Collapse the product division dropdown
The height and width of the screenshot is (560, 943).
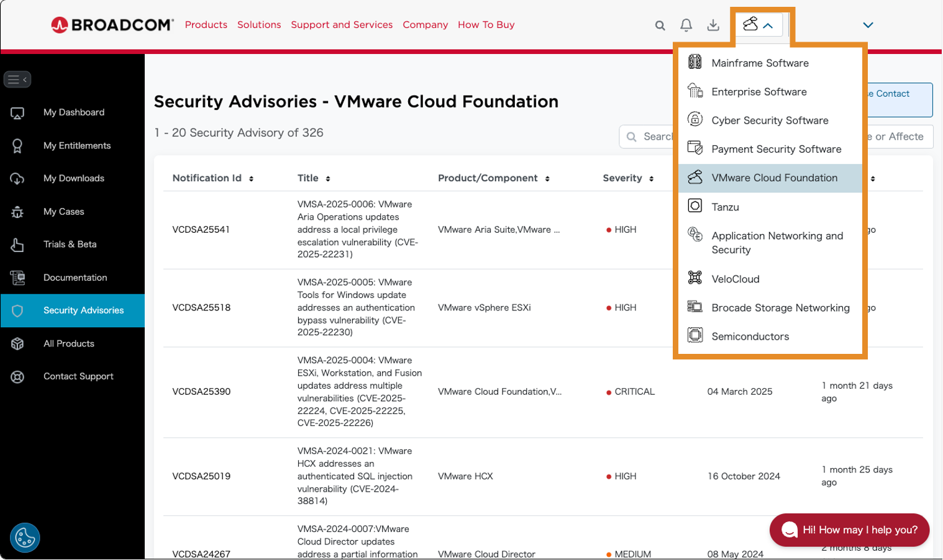(758, 25)
